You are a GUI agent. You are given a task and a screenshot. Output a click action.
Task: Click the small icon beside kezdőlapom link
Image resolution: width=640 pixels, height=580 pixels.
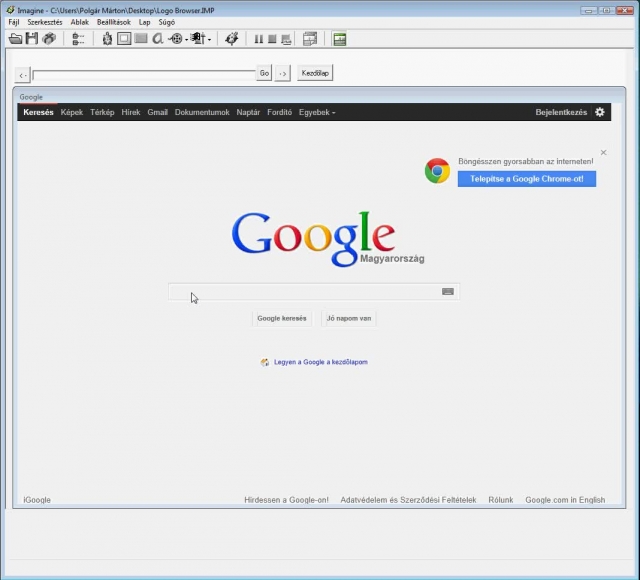pyautogui.click(x=265, y=362)
